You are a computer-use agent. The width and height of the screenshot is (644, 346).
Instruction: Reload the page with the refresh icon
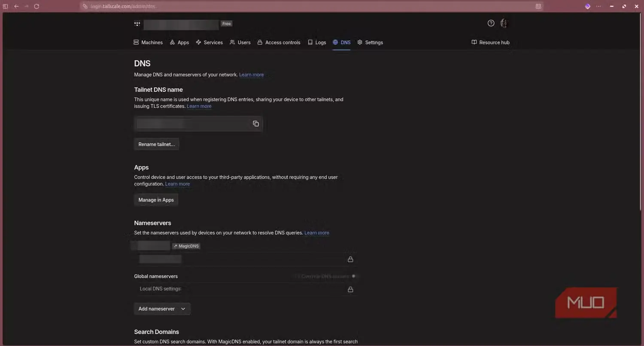click(x=36, y=6)
